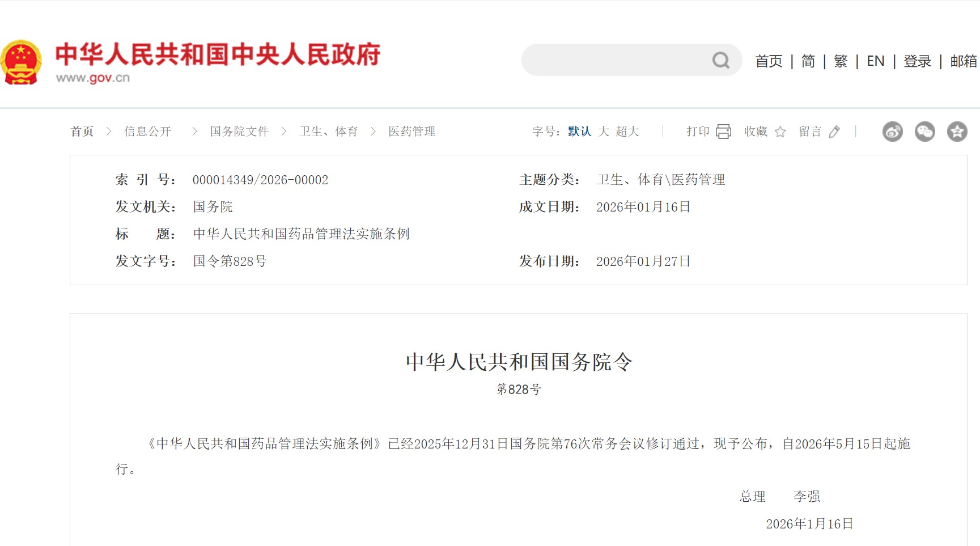Select 大 font size option
The height and width of the screenshot is (546, 980).
pyautogui.click(x=604, y=131)
